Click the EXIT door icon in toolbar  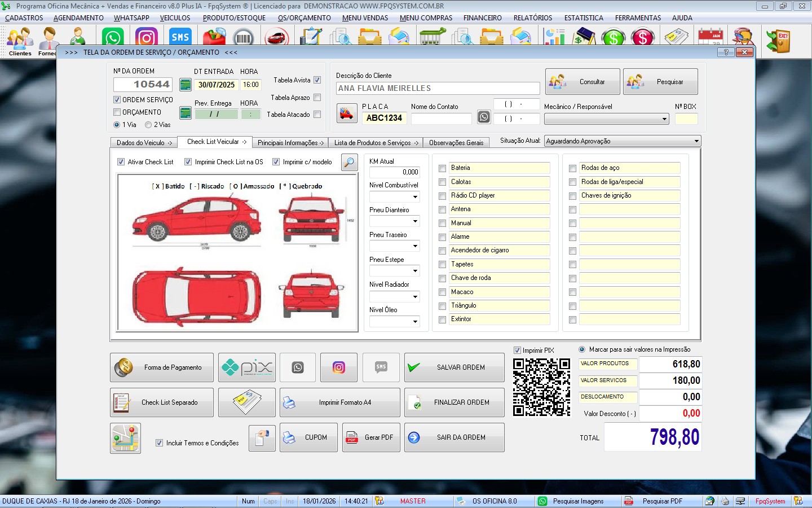point(778,41)
